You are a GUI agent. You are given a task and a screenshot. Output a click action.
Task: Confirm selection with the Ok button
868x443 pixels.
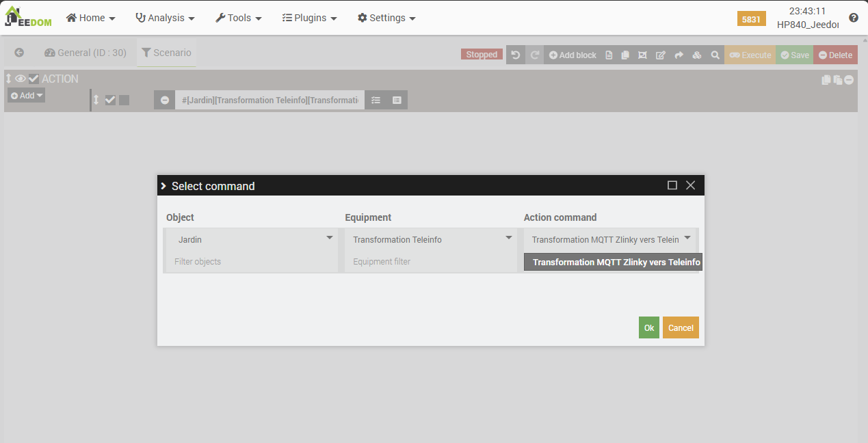point(648,327)
